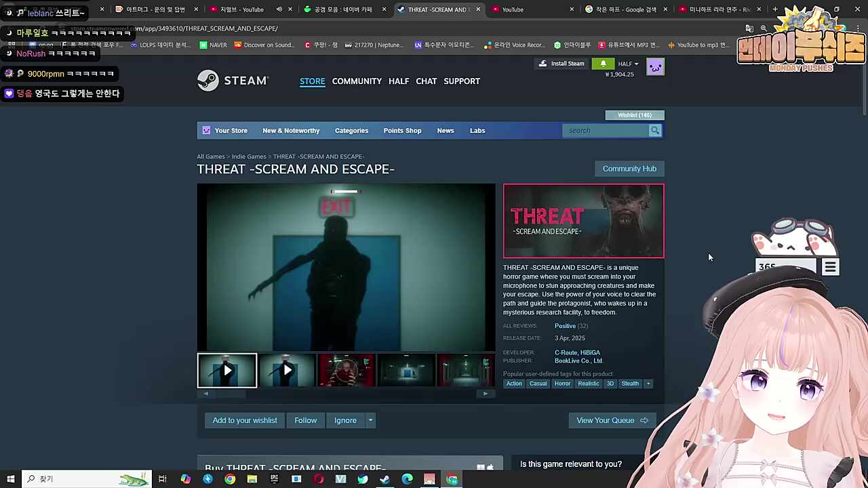Click the stream overlay hamburger menu icon
868x488 pixels.
(x=830, y=267)
